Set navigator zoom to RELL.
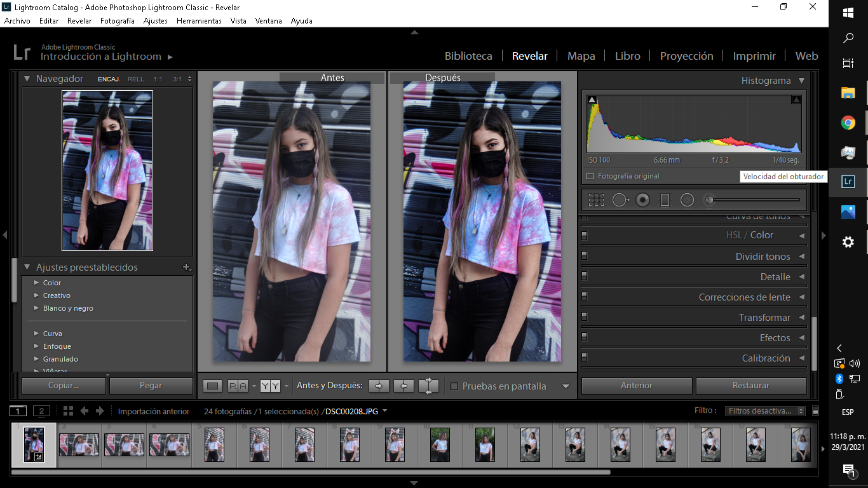 [x=136, y=79]
